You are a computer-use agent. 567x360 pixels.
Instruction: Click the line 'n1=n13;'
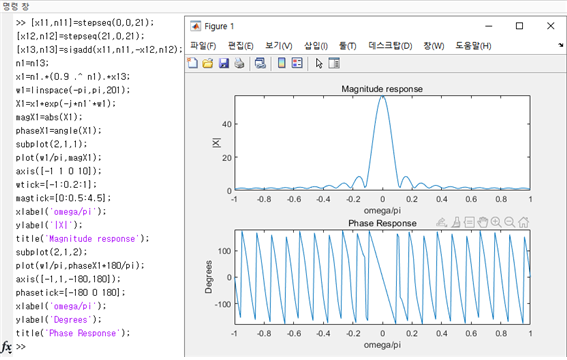tap(32, 63)
